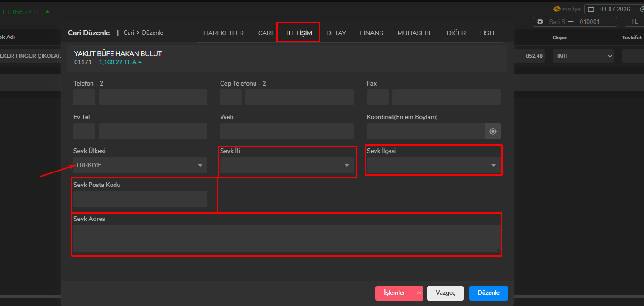Open the settings gear next to Seri B

(539, 22)
